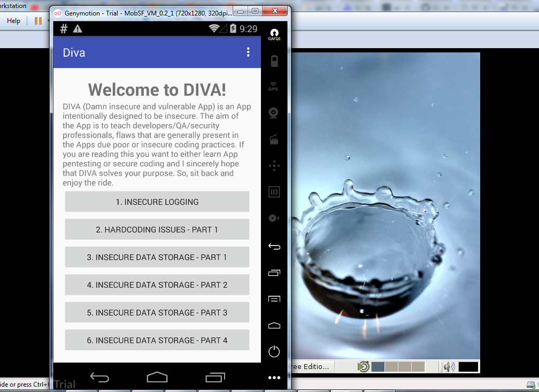Click the Diva title in app bar
Screen dimensions: 539x392
(x=74, y=52)
